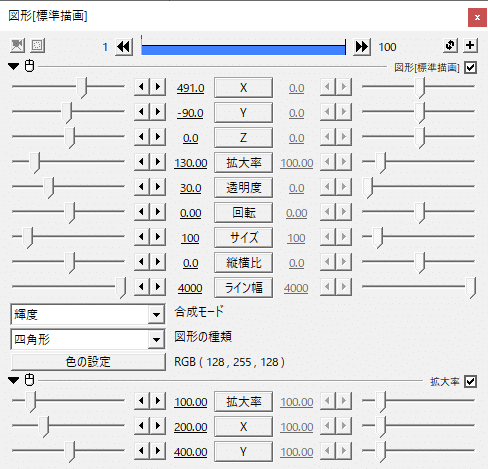Open the 合成モード dropdown showing 輝度
This screenshot has height=469, width=488.
pyautogui.click(x=88, y=314)
